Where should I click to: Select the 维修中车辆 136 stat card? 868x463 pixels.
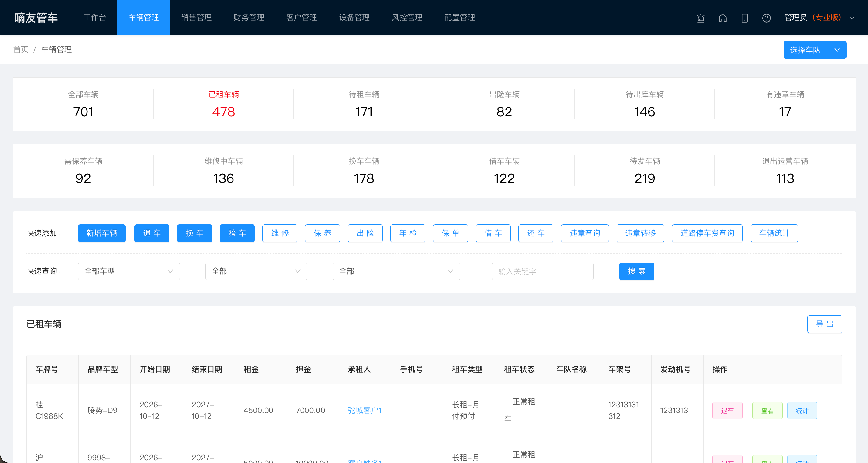[x=223, y=171]
